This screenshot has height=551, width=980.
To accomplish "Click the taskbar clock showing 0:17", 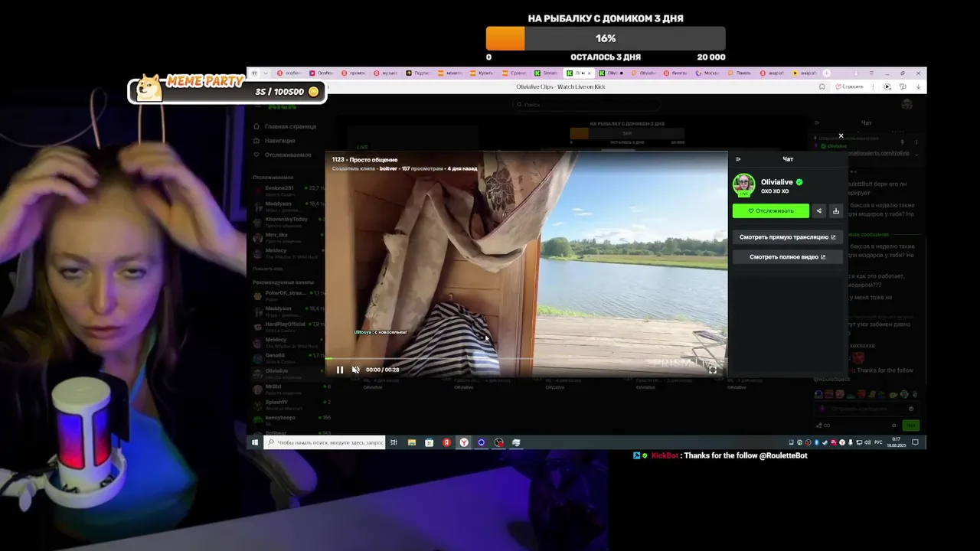I will pyautogui.click(x=897, y=442).
